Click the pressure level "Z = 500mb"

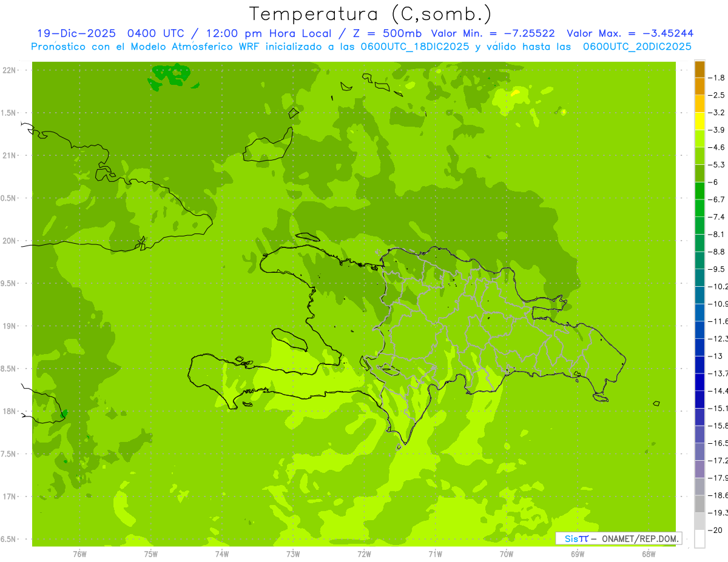[x=387, y=33]
